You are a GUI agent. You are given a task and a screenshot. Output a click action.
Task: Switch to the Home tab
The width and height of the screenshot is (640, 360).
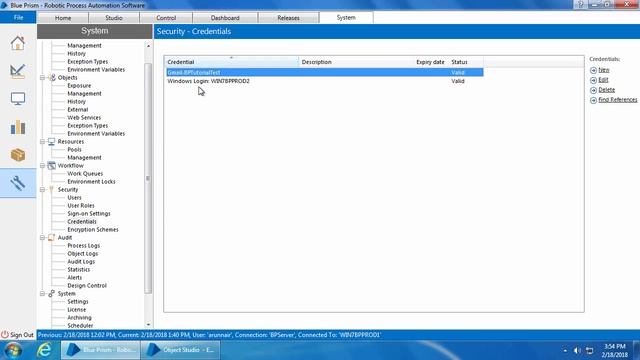click(x=63, y=18)
